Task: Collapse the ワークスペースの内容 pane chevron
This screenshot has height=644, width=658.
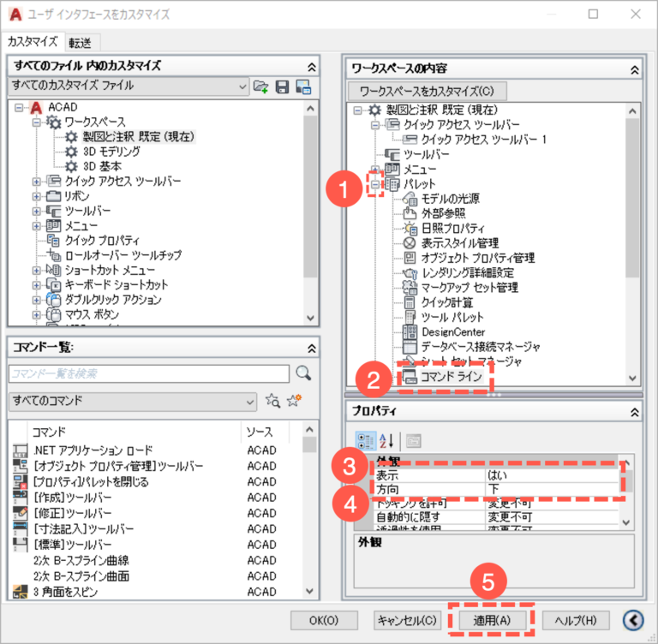Action: [635, 69]
